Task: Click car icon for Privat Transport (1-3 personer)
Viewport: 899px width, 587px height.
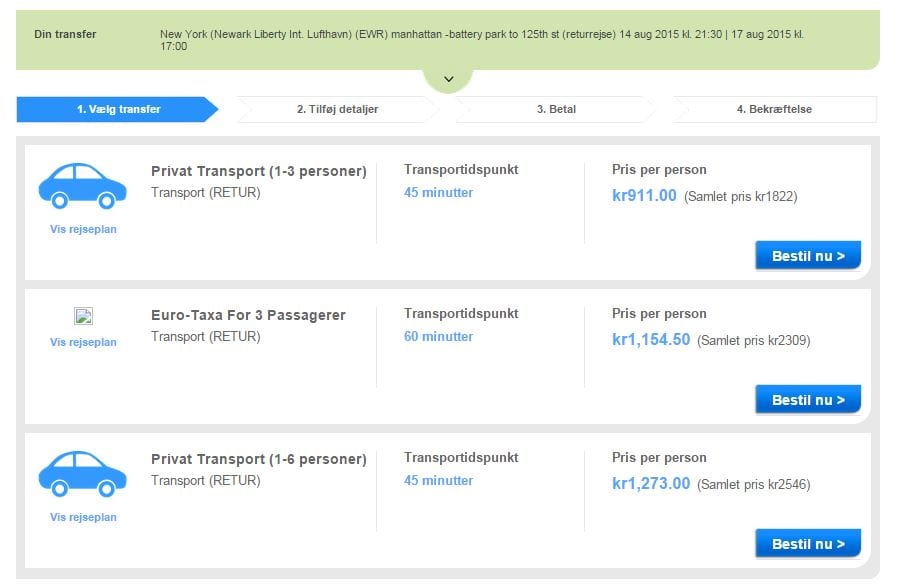Action: pyautogui.click(x=83, y=185)
